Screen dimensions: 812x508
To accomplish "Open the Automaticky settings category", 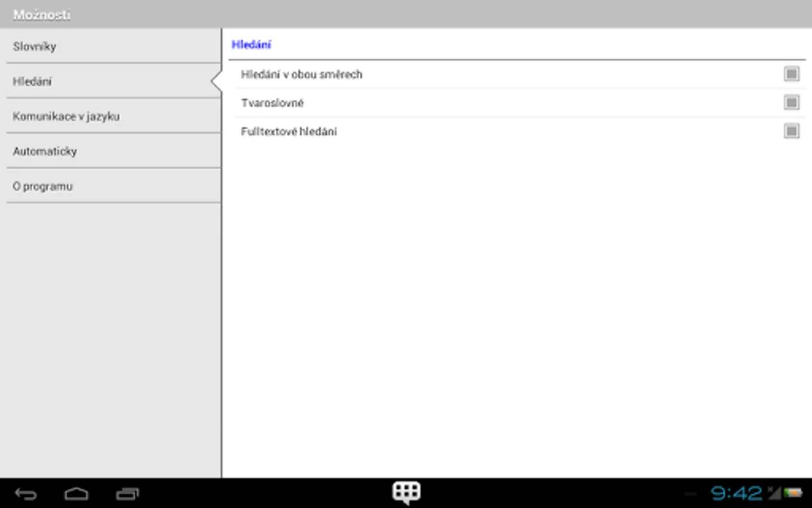I will 113,151.
